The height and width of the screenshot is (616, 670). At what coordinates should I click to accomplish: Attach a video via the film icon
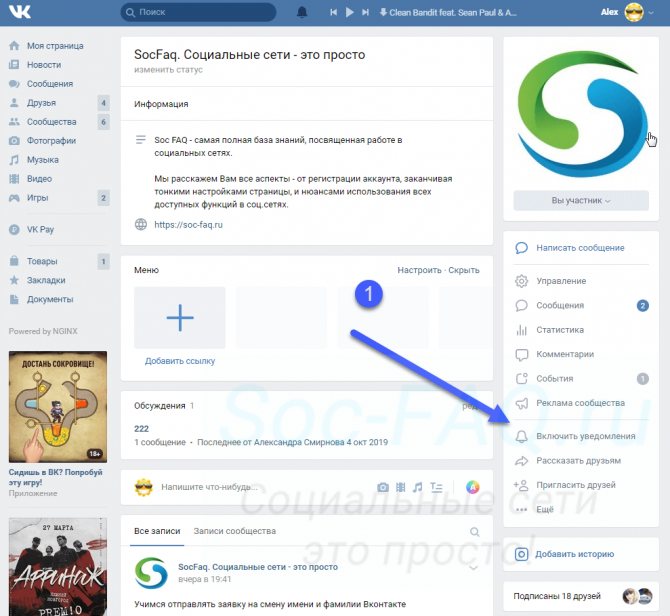(x=400, y=487)
